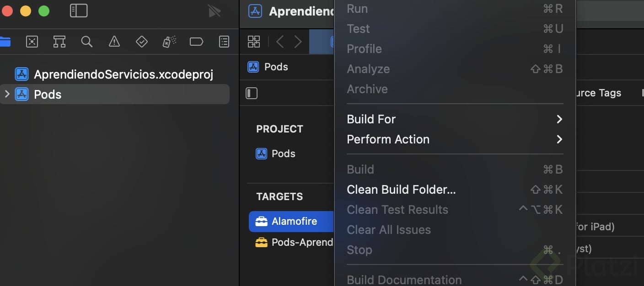This screenshot has height=286, width=644.
Task: Select the Pods project entry under PROJECT
Action: [283, 154]
